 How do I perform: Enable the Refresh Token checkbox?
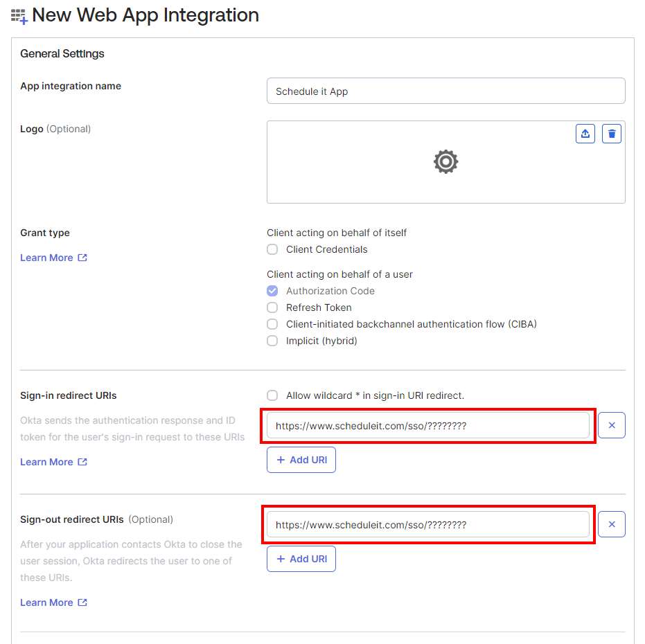[x=272, y=307]
